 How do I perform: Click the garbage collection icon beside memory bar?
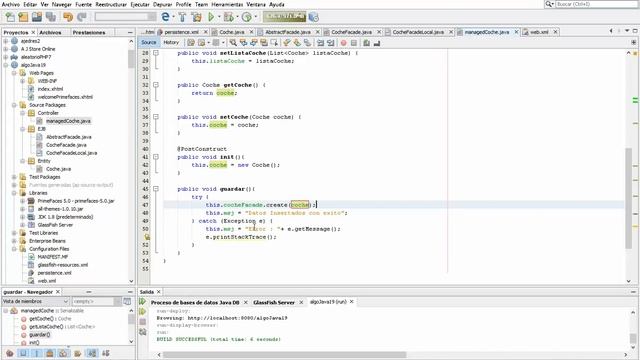coord(313,17)
